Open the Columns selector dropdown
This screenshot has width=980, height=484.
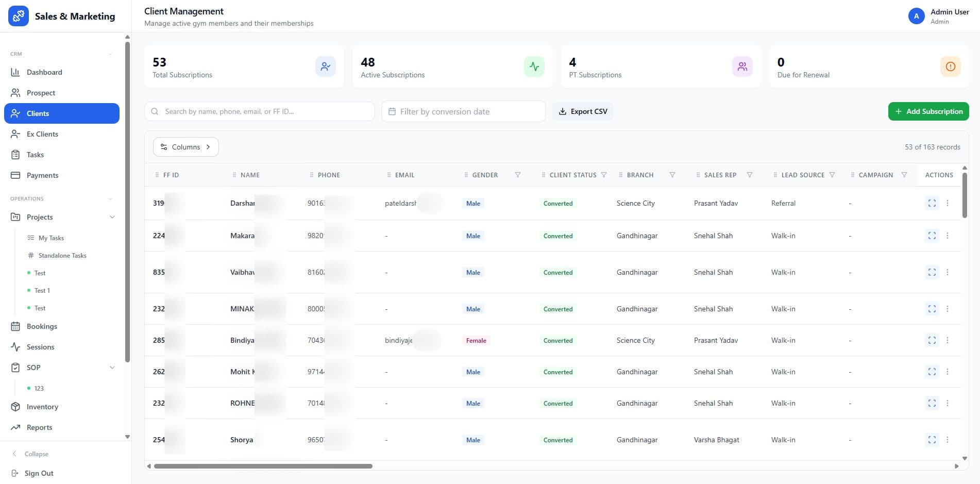coord(185,147)
